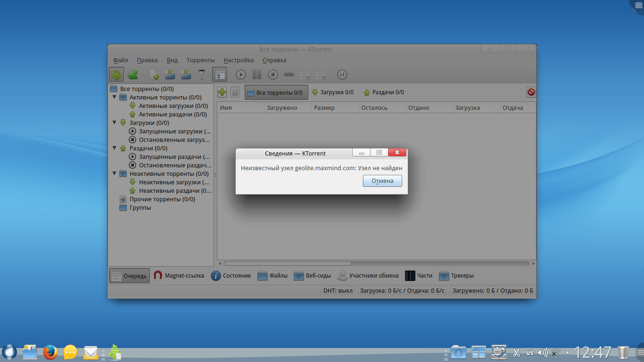Select the Группы tree item
The image size is (644, 362).
pyautogui.click(x=140, y=208)
